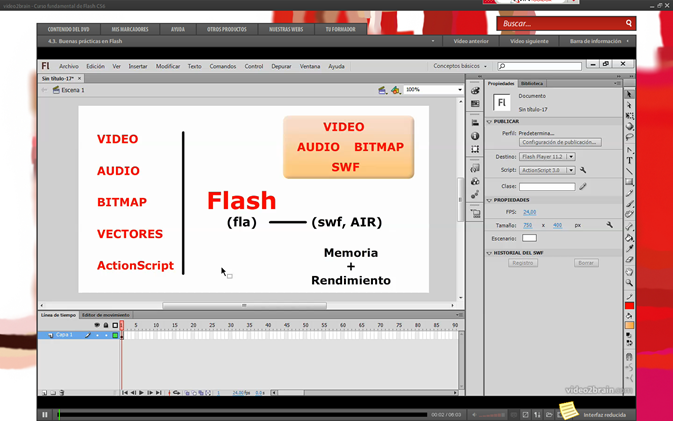673x421 pixels.
Task: Select the Line tool
Action: point(629,172)
